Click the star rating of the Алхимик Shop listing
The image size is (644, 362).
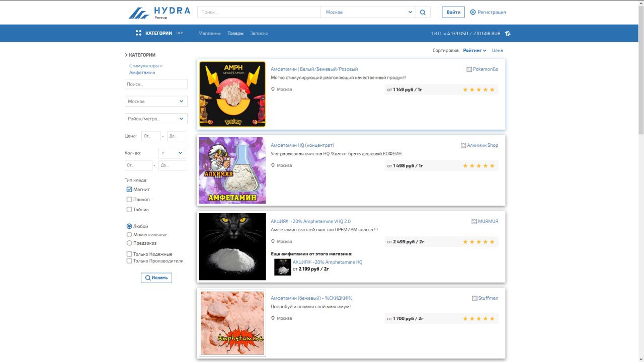[x=478, y=165]
